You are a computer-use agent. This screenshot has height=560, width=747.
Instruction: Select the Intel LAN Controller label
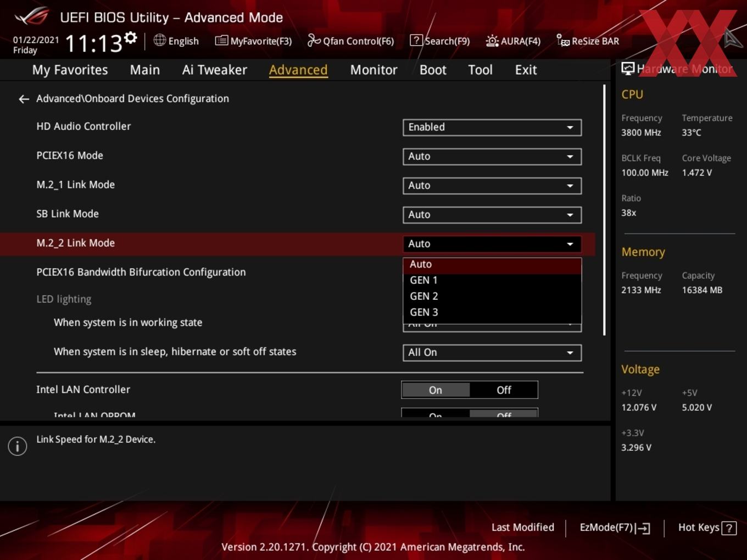click(83, 390)
